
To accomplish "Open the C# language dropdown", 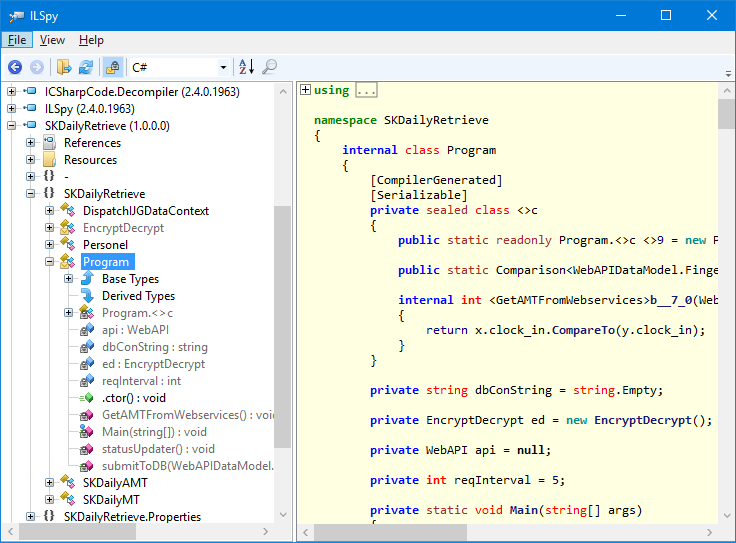I will click(x=223, y=68).
